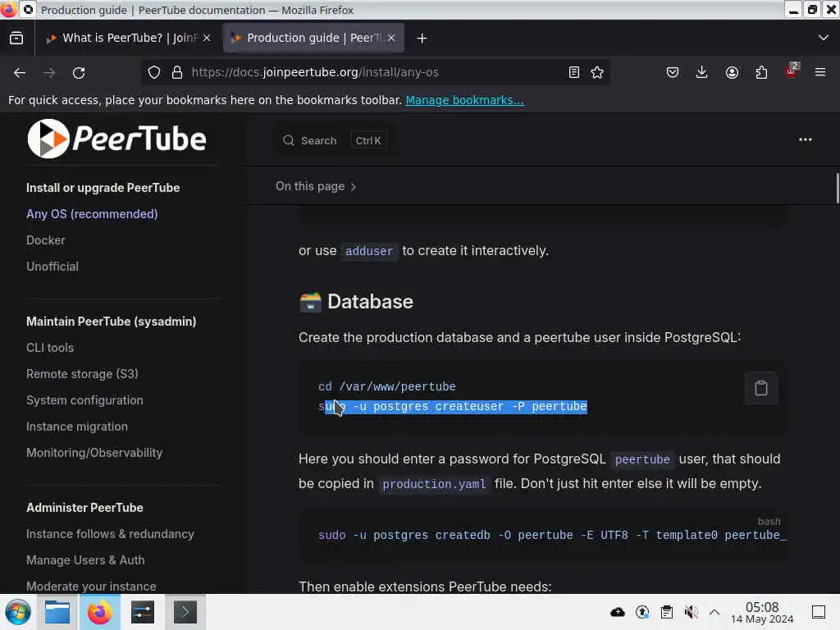Viewport: 840px width, 630px height.
Task: Open clipboard manager tray icon
Action: (666, 612)
